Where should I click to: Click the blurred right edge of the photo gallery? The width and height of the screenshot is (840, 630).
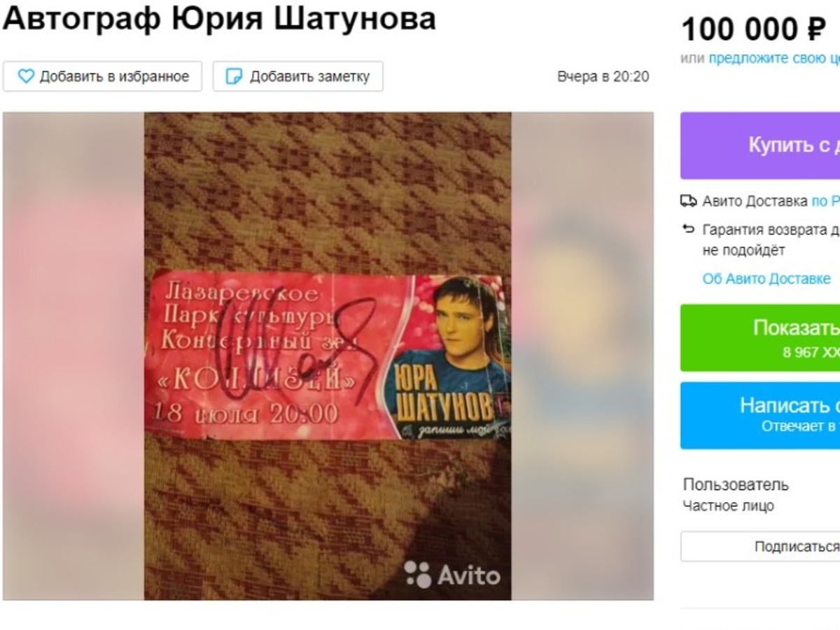pos(582,356)
